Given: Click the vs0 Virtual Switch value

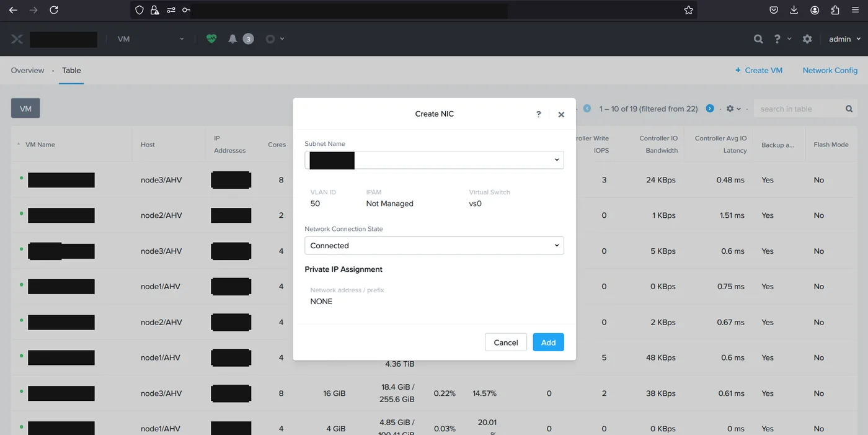Looking at the screenshot, I should 475,204.
